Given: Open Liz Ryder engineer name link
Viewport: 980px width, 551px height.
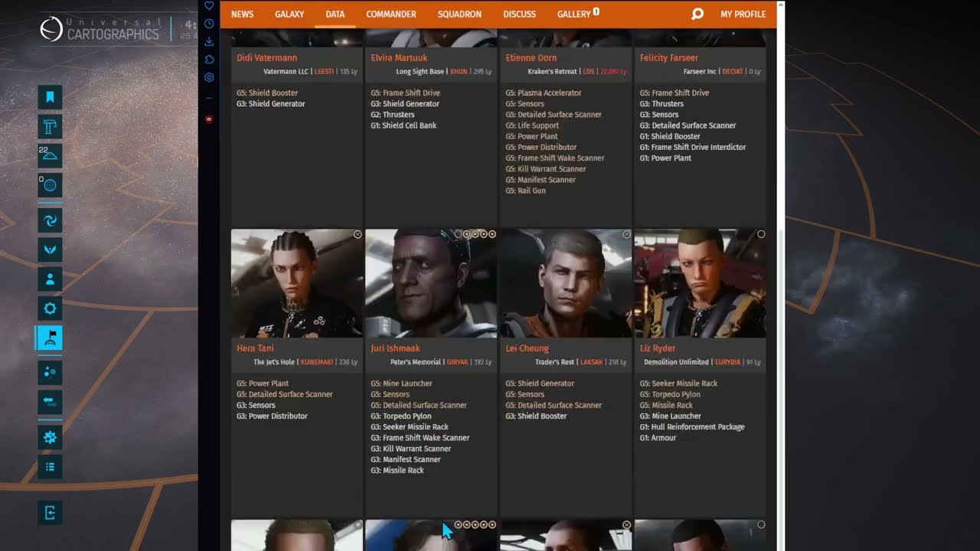Looking at the screenshot, I should click(658, 348).
